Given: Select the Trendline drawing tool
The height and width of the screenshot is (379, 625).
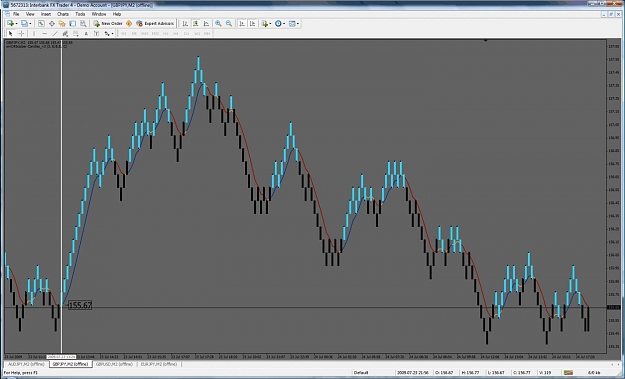Looking at the screenshot, I should 55,33.
